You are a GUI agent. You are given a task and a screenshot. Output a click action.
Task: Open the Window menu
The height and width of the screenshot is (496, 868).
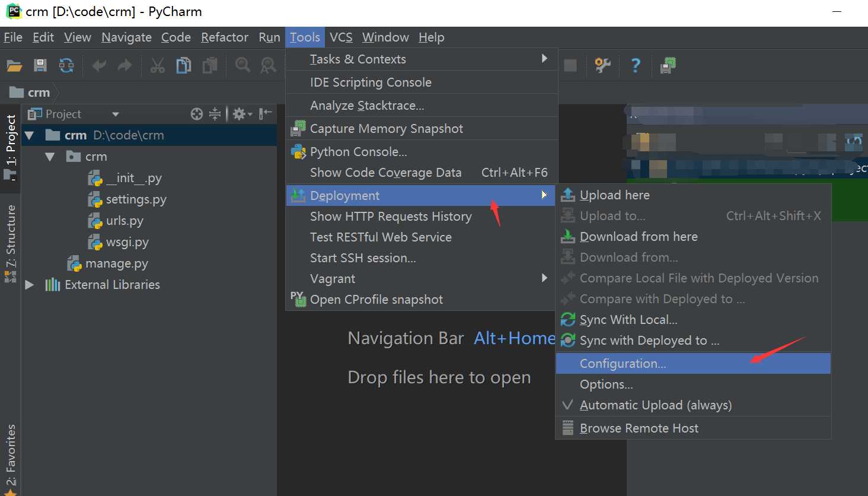(385, 37)
